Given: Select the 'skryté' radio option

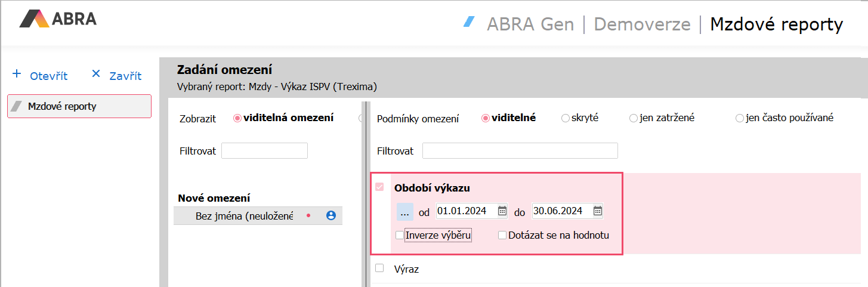Looking at the screenshot, I should pos(566,118).
